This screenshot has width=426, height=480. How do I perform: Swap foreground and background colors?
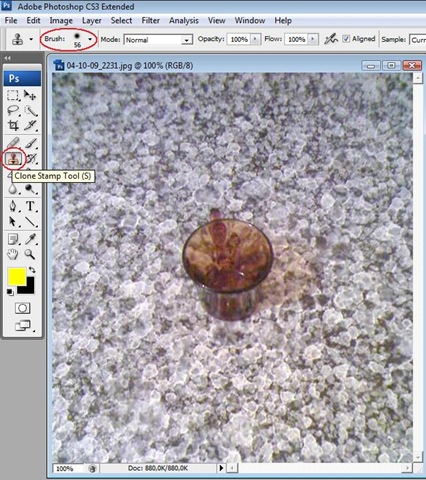coord(32,269)
